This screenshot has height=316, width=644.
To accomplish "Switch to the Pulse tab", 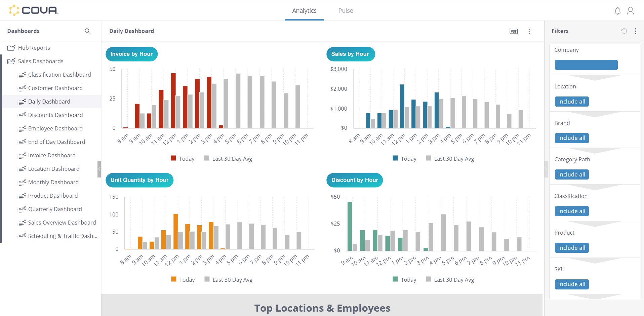I will tap(345, 10).
